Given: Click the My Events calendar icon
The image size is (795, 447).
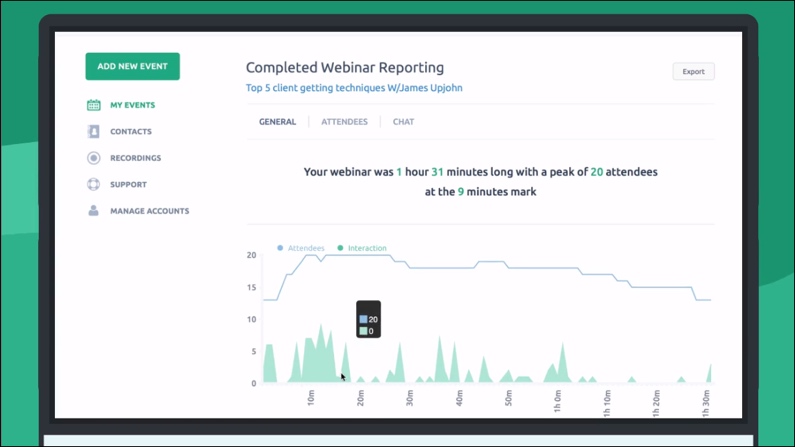Looking at the screenshot, I should pos(93,105).
